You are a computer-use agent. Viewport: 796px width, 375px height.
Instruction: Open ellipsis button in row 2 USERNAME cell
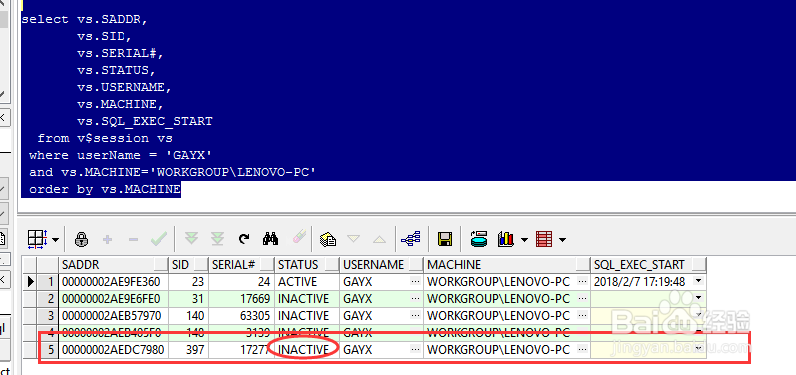[416, 298]
